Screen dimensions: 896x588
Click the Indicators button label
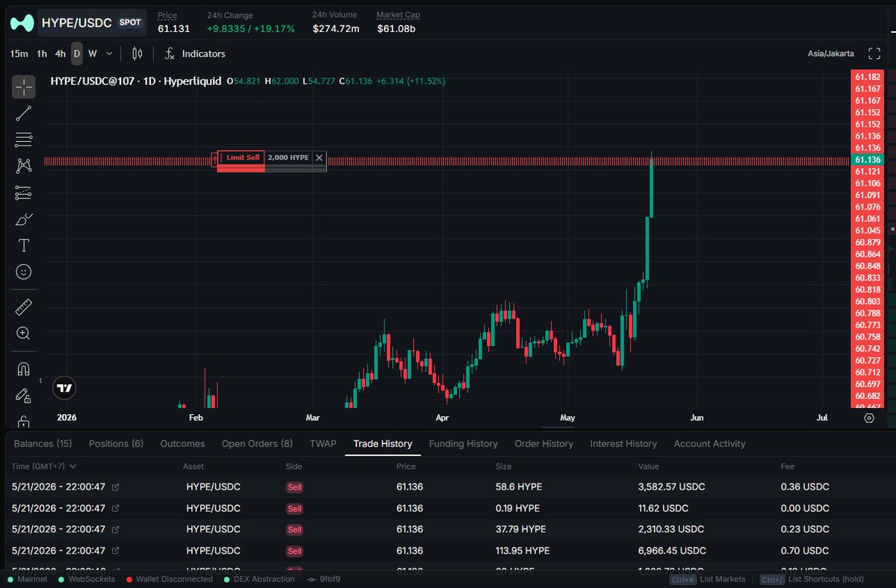point(203,54)
